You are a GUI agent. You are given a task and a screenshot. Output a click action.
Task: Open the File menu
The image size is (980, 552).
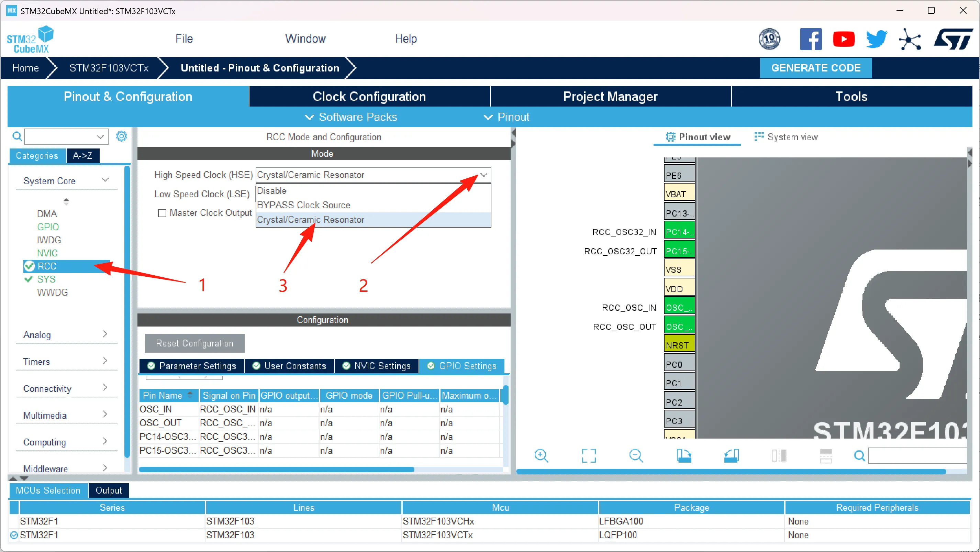[184, 38]
